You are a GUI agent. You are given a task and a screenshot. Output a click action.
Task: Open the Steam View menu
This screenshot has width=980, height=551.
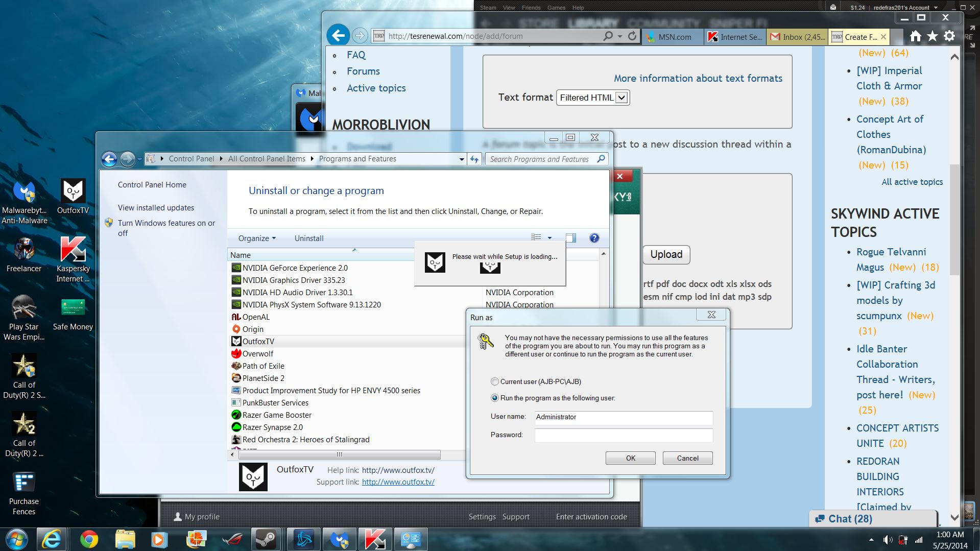click(x=509, y=8)
